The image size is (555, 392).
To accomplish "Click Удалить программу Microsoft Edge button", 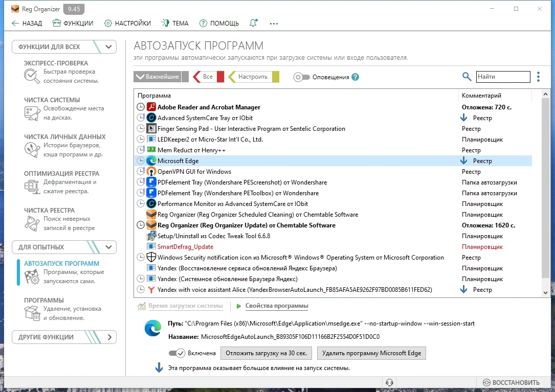I will point(372,353).
